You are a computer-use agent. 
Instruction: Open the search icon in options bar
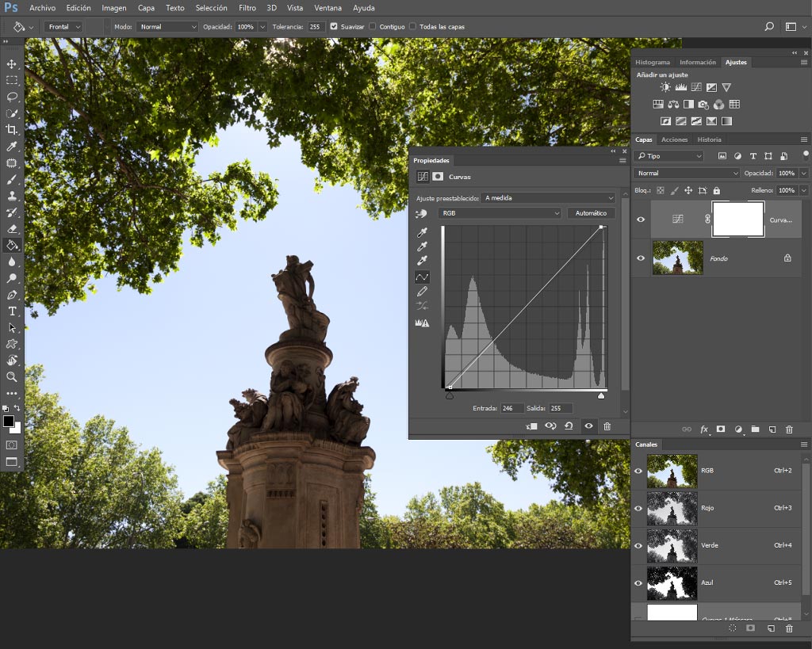(x=769, y=26)
